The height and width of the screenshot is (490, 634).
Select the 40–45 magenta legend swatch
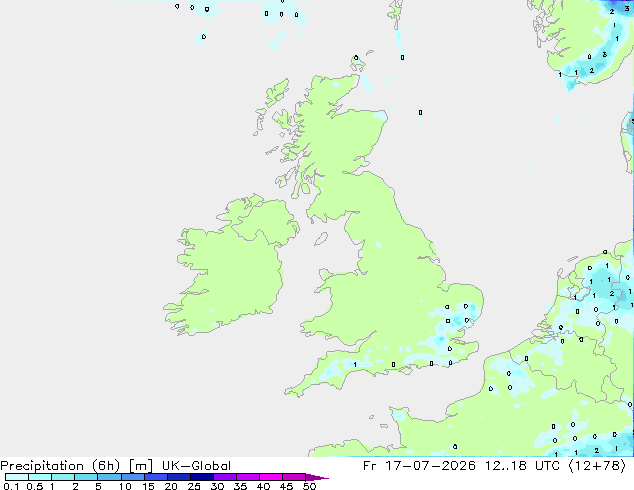(x=271, y=477)
